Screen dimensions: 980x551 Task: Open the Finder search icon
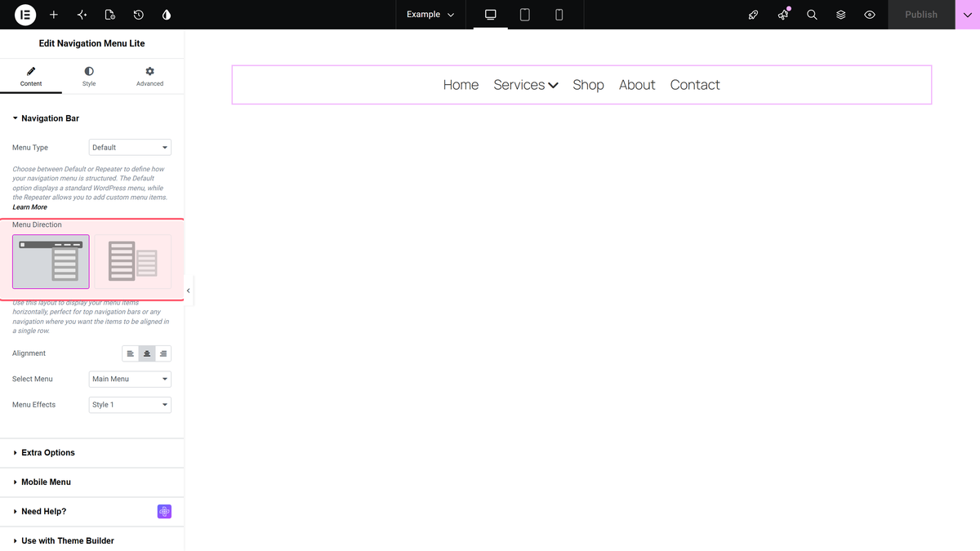pyautogui.click(x=812, y=15)
